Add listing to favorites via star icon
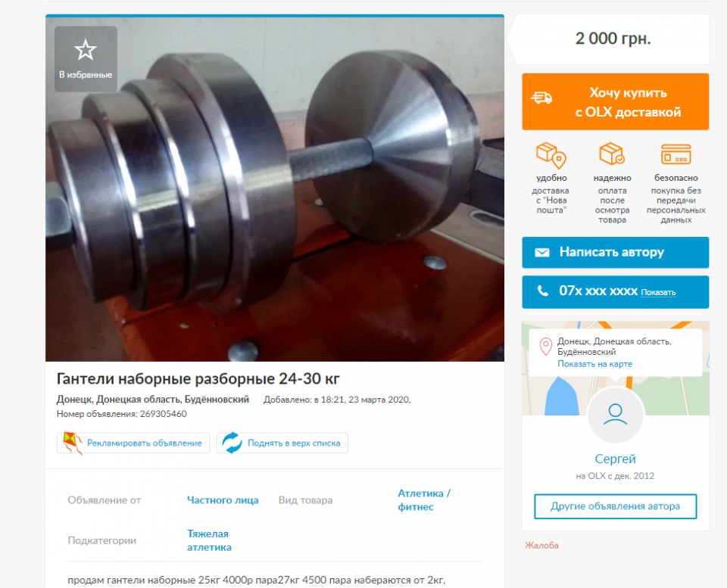 tap(86, 50)
